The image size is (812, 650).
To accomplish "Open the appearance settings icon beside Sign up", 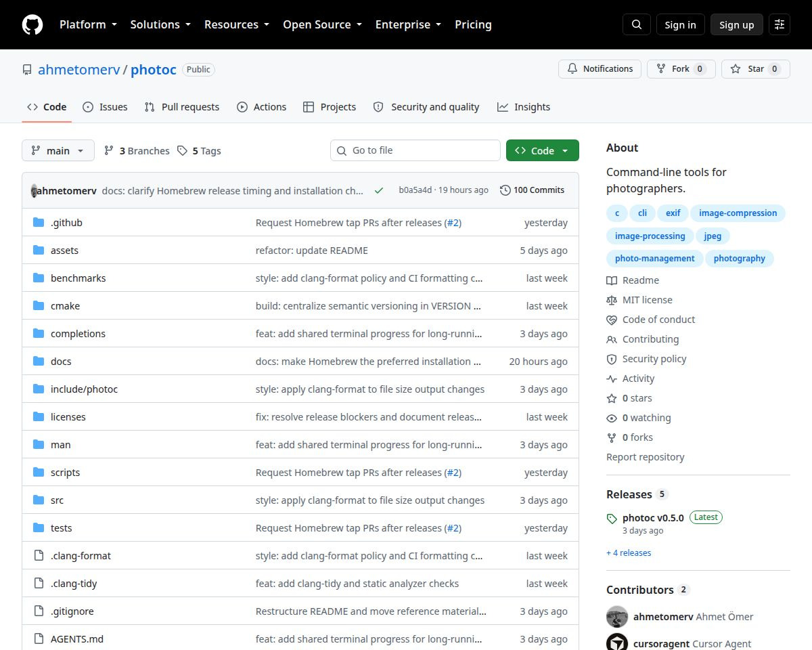I will (780, 24).
